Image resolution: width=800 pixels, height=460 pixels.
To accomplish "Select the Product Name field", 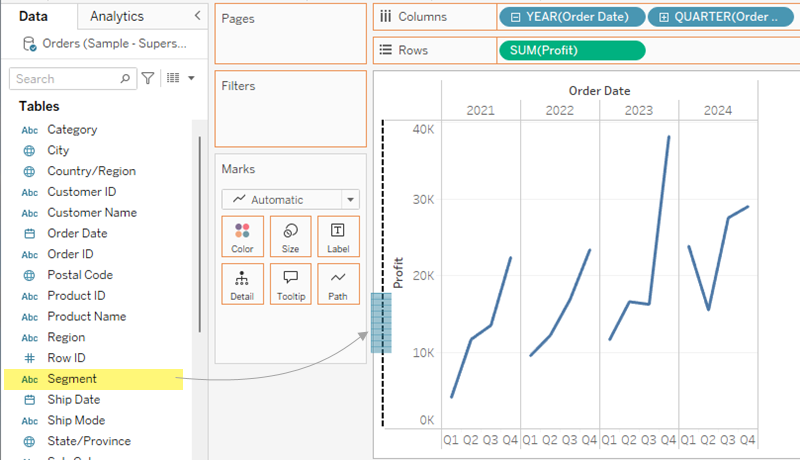I will click(87, 317).
